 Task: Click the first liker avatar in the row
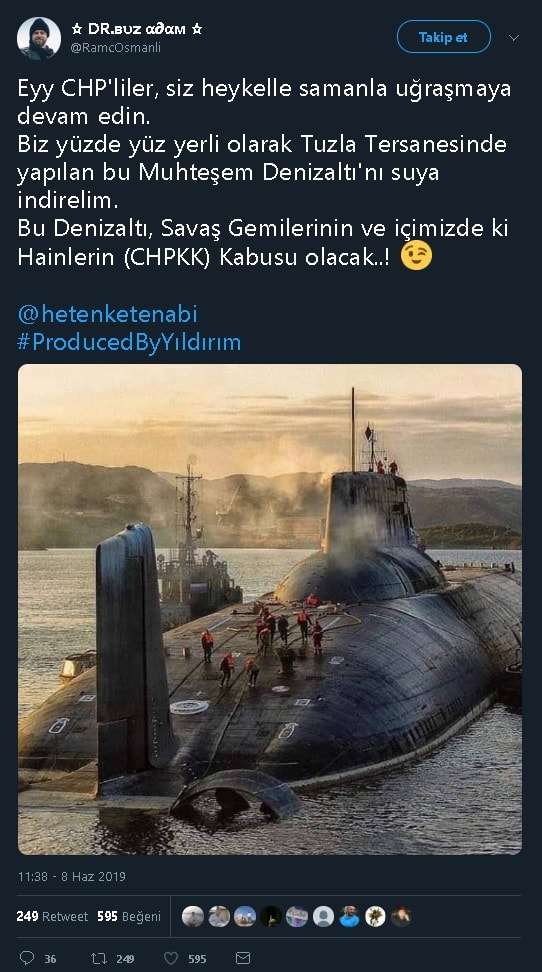pyautogui.click(x=193, y=916)
